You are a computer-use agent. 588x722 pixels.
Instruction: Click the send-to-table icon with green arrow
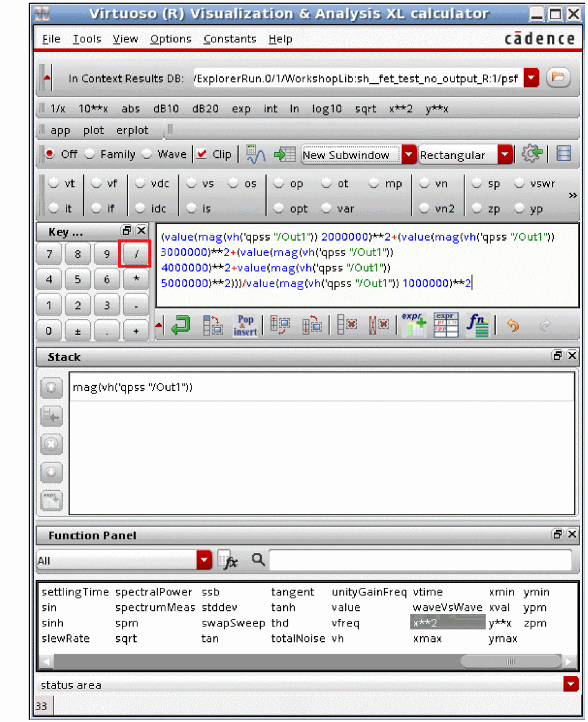[x=285, y=154]
